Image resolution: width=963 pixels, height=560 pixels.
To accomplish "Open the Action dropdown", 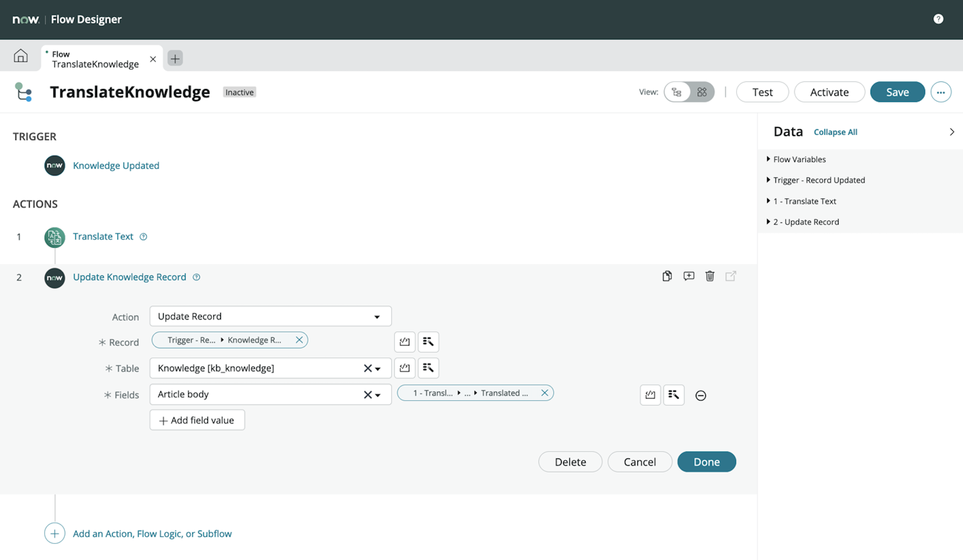I will coord(270,316).
